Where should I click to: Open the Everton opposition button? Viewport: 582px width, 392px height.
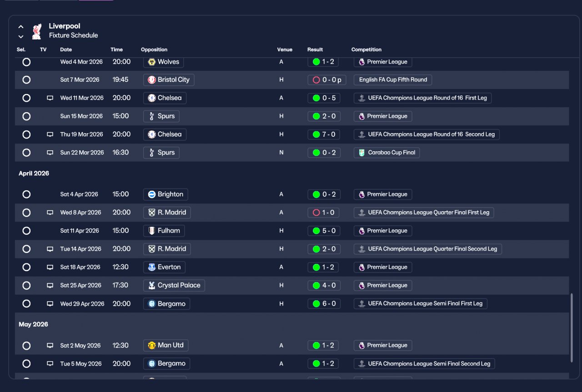[164, 267]
